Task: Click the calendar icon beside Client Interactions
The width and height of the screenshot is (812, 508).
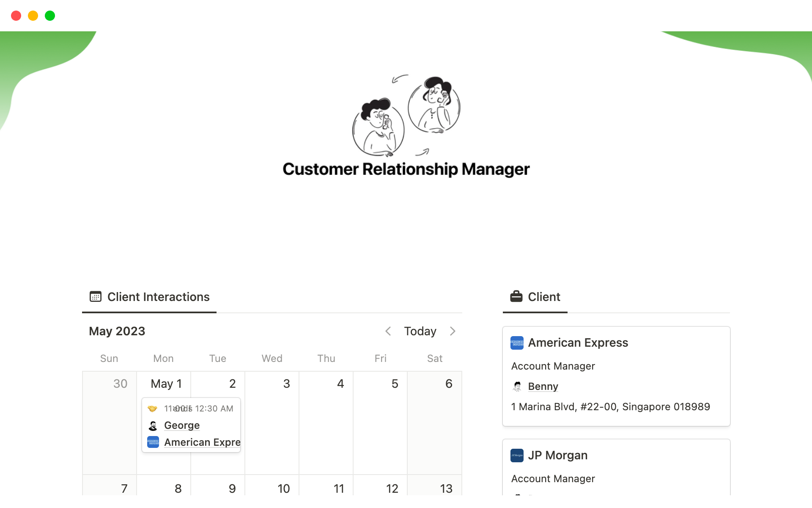Action: pos(96,297)
